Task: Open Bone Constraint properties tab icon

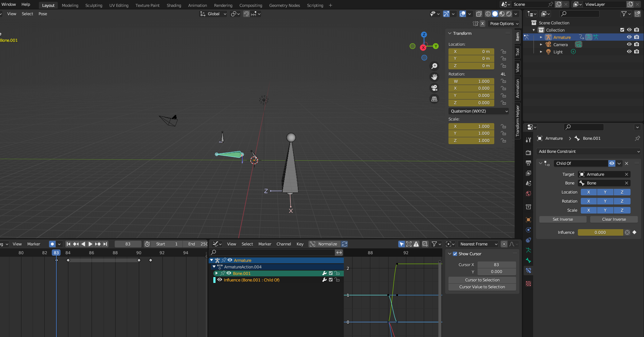Action: 528,271
